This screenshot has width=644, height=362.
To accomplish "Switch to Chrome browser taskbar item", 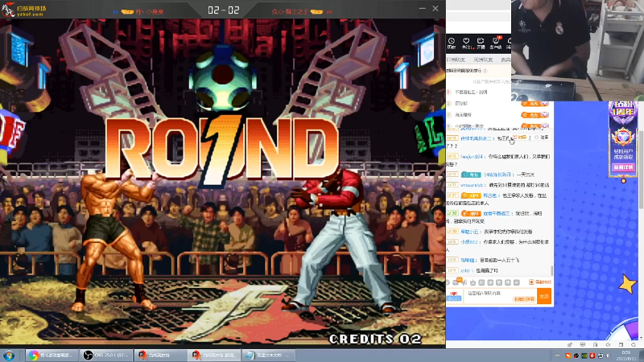I will (x=52, y=355).
